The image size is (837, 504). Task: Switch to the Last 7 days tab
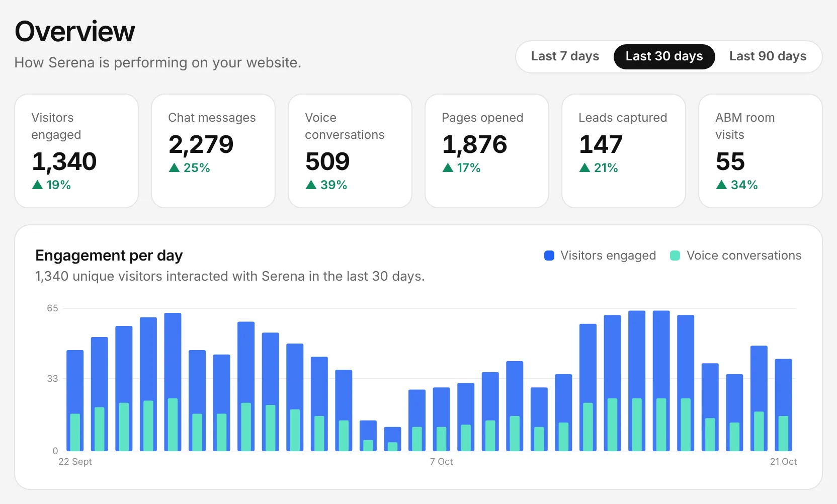(x=565, y=56)
